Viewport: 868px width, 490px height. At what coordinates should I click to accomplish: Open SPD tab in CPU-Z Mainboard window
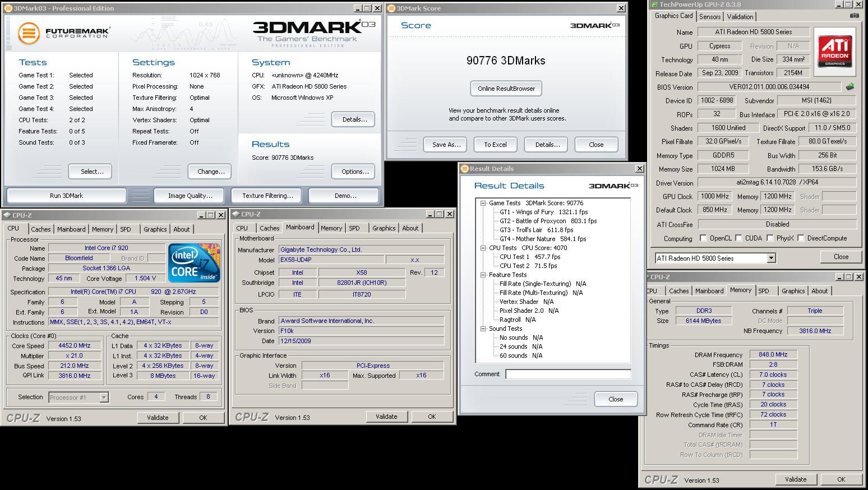[354, 228]
